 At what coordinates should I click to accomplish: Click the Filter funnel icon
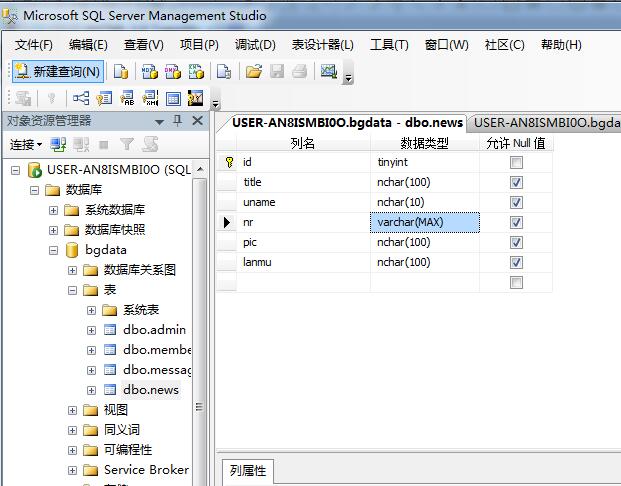[x=127, y=145]
